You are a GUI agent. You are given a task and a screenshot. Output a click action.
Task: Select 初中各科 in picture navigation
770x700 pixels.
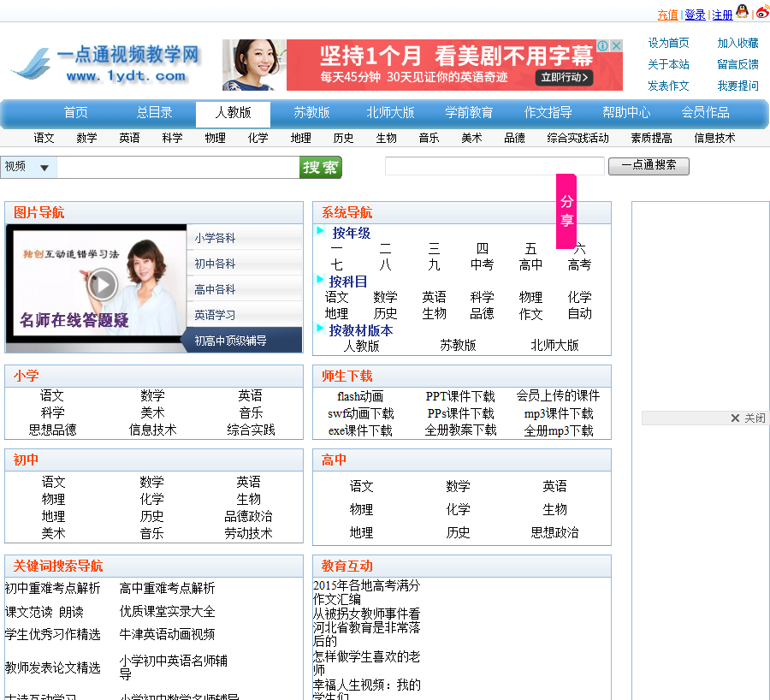244,264
